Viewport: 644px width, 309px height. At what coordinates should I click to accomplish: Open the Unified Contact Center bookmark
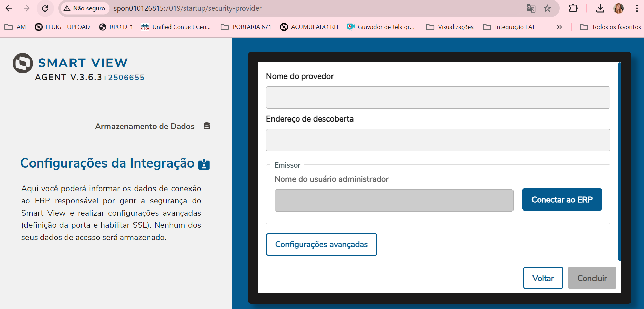[176, 27]
